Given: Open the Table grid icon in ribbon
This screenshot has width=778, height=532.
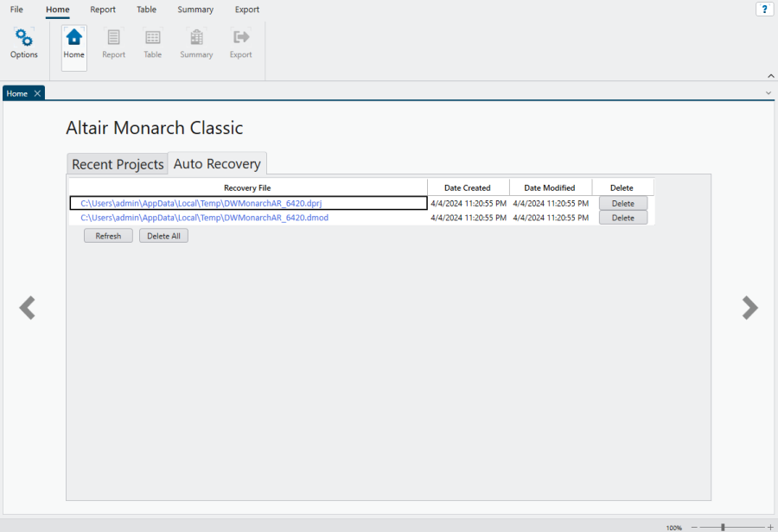Looking at the screenshot, I should 152,38.
